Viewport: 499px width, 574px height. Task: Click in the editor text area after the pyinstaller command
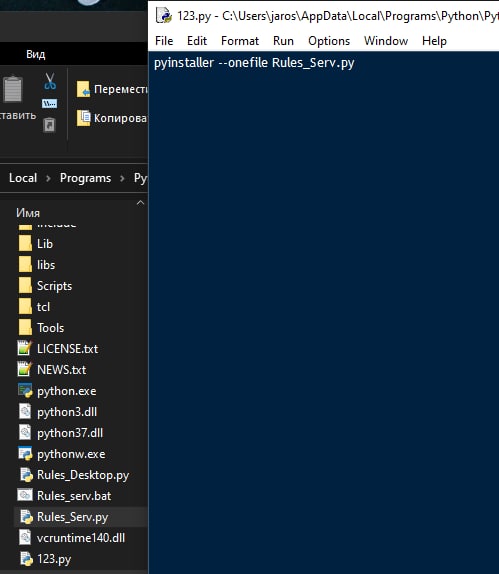403,63
